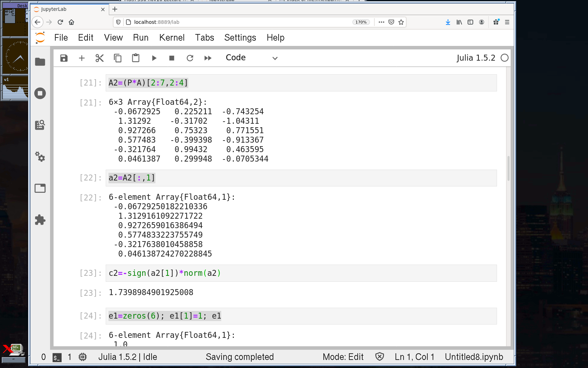Restart the kernel
Screen dimensions: 588x368
click(190, 58)
